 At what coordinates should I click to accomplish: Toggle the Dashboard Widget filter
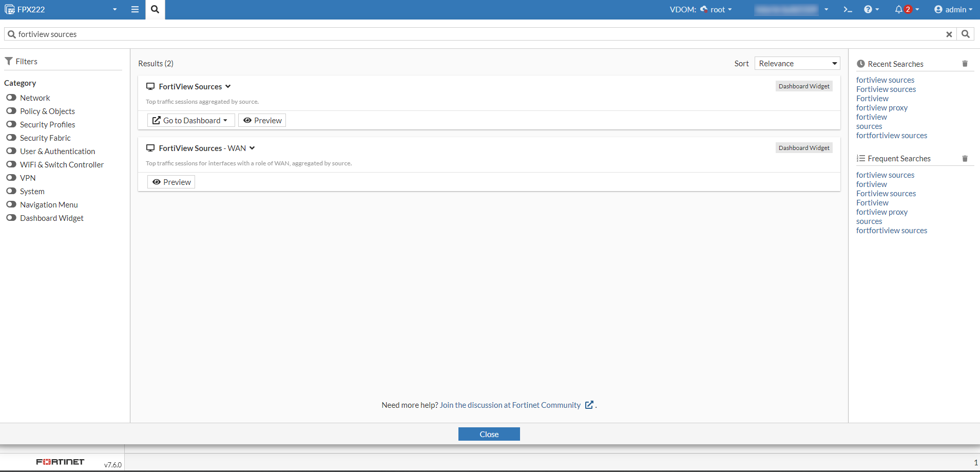coord(11,218)
